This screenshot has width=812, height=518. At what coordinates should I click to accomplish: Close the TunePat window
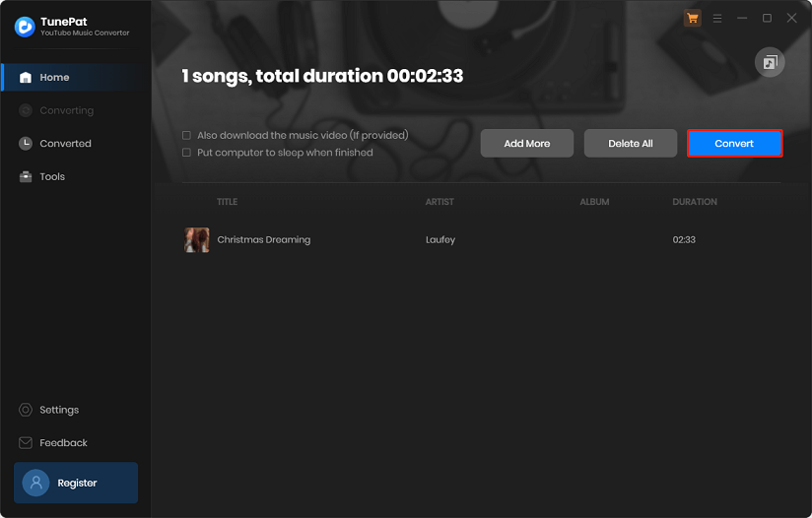(792, 19)
